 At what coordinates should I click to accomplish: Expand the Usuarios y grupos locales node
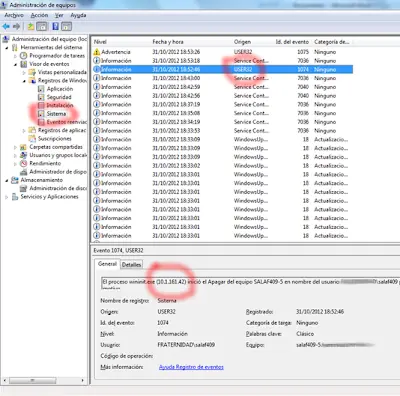15,155
